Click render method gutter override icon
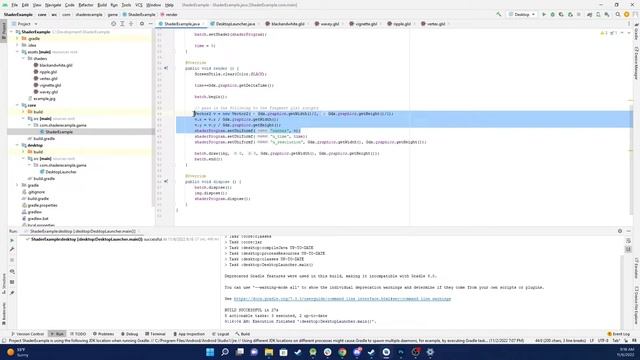Image resolution: width=640 pixels, height=360 pixels. point(166,68)
